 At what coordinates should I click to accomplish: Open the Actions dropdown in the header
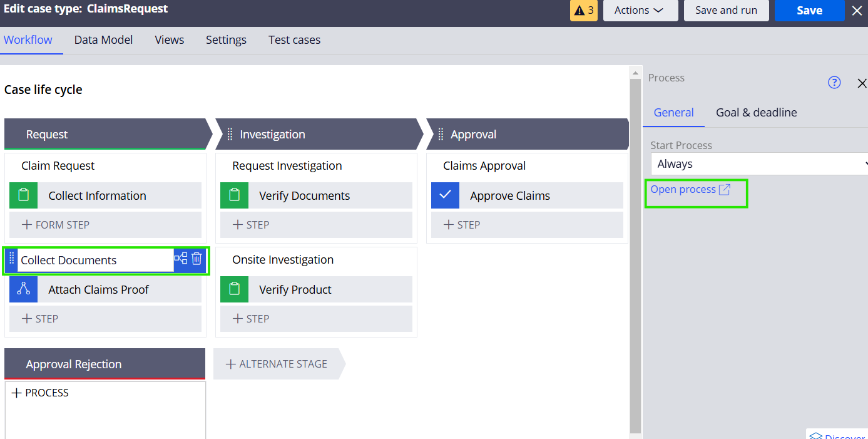pos(640,11)
